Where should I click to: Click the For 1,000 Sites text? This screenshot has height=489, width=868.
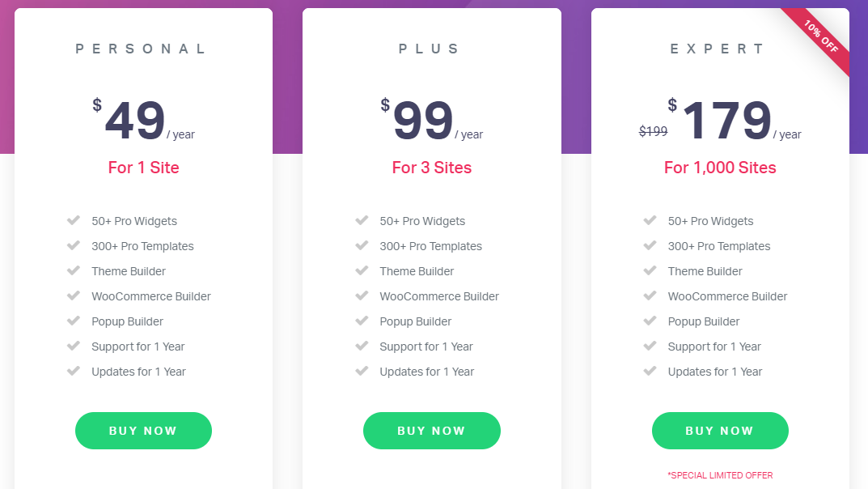(720, 168)
